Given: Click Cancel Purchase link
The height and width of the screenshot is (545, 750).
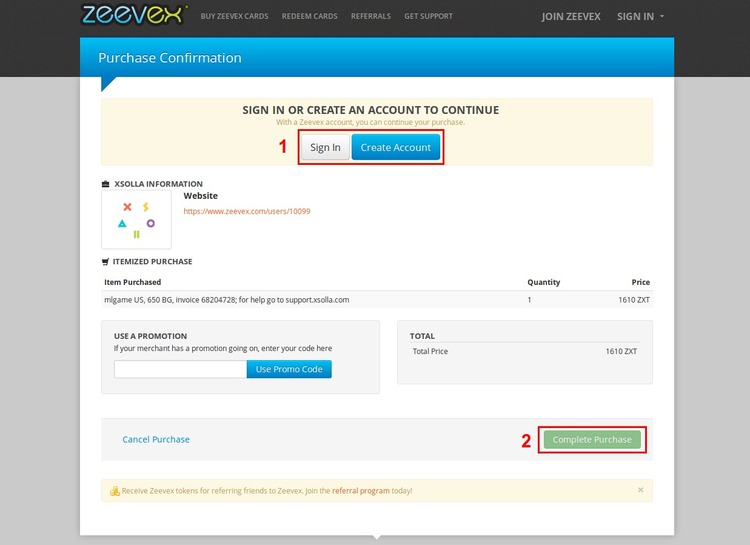Looking at the screenshot, I should 156,439.
